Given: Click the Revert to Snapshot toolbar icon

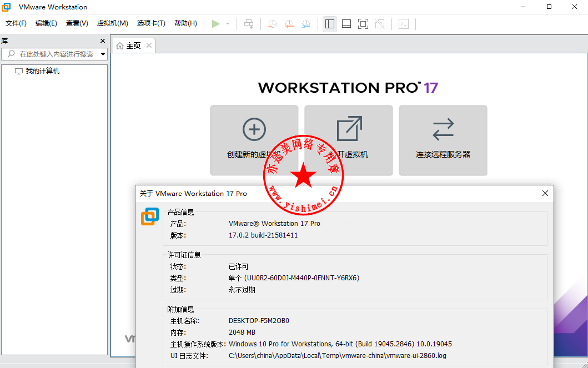Looking at the screenshot, I should click(x=289, y=24).
